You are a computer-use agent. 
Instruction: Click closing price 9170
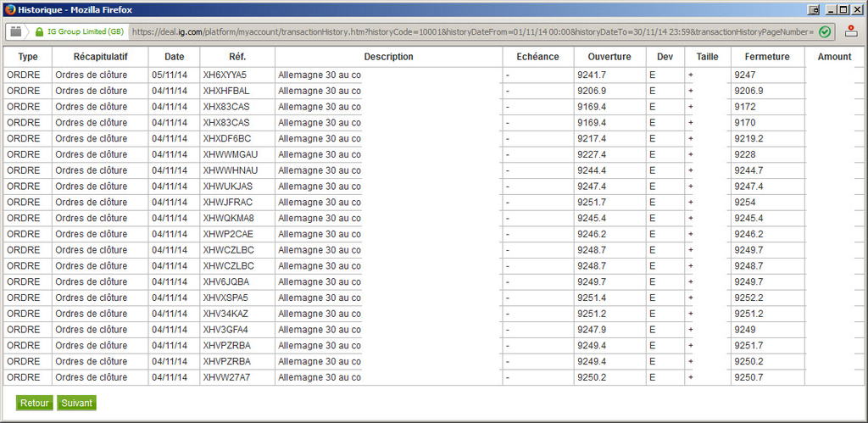(744, 122)
